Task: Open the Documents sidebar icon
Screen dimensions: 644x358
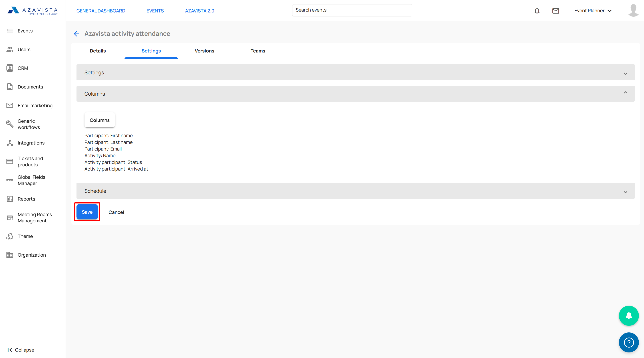Action: [x=10, y=87]
